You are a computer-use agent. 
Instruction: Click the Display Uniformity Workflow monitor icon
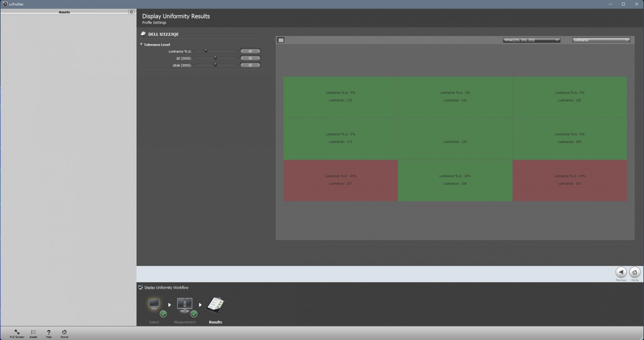click(x=140, y=287)
